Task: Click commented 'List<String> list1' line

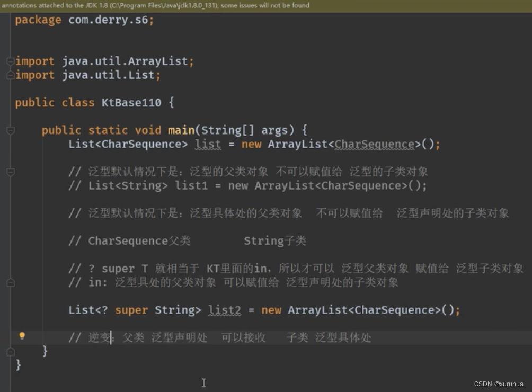Action: click(247, 186)
